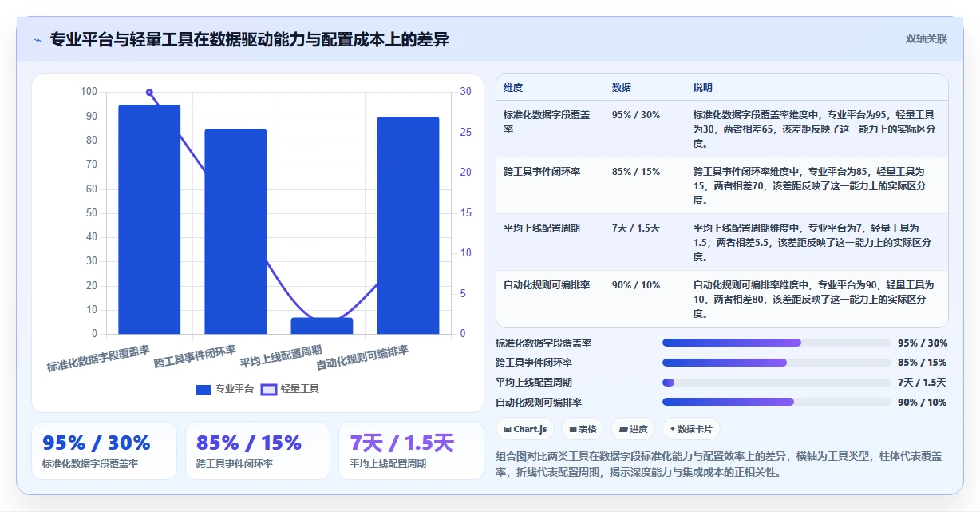Click the line point at value 30
980x512 pixels.
tap(149, 93)
